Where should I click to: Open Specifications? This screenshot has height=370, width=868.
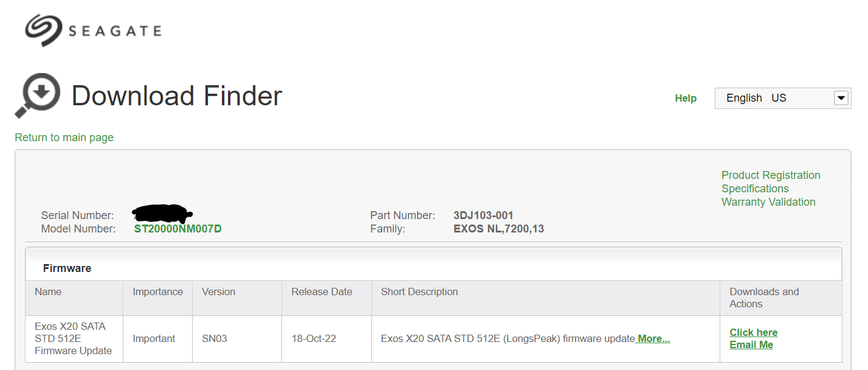[x=754, y=188]
